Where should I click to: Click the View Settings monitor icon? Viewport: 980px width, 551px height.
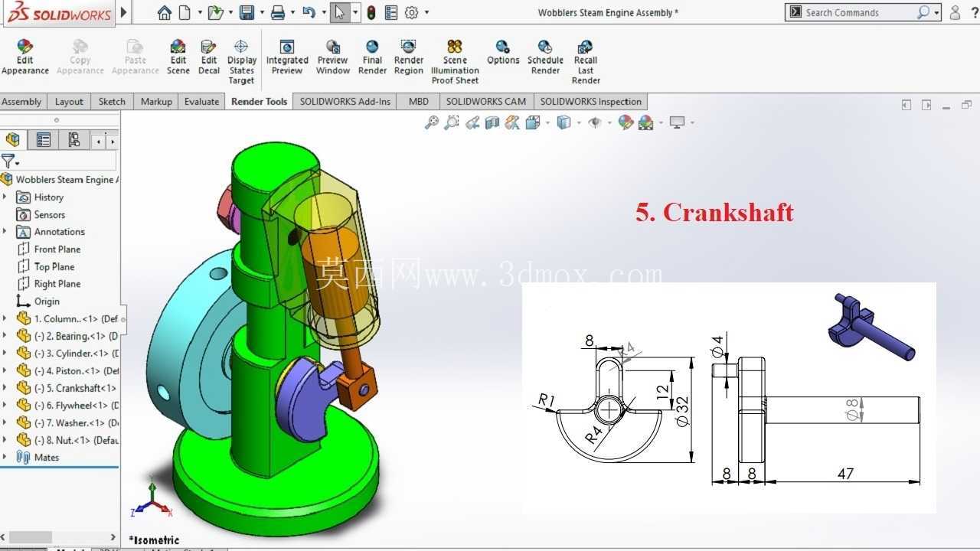click(x=677, y=122)
